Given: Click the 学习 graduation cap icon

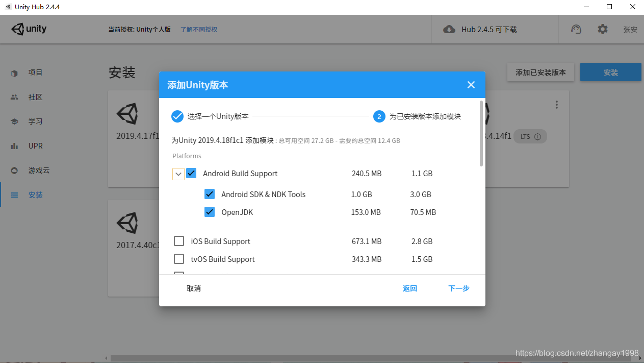Looking at the screenshot, I should (x=14, y=122).
